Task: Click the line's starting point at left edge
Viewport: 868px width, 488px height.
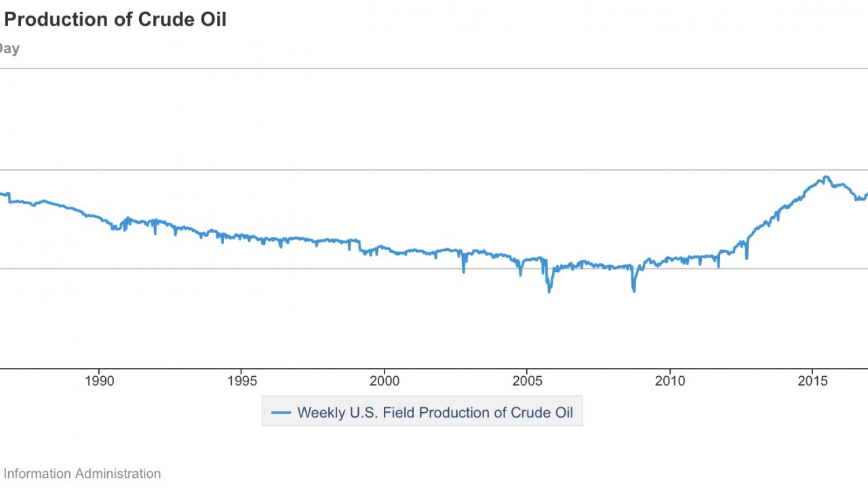Action: tap(2, 194)
